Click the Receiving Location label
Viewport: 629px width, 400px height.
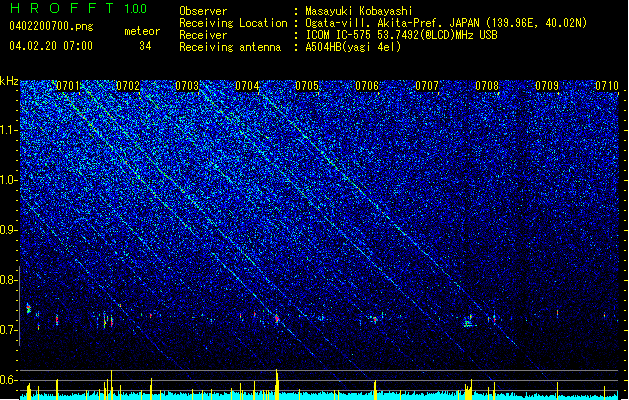pyautogui.click(x=233, y=23)
